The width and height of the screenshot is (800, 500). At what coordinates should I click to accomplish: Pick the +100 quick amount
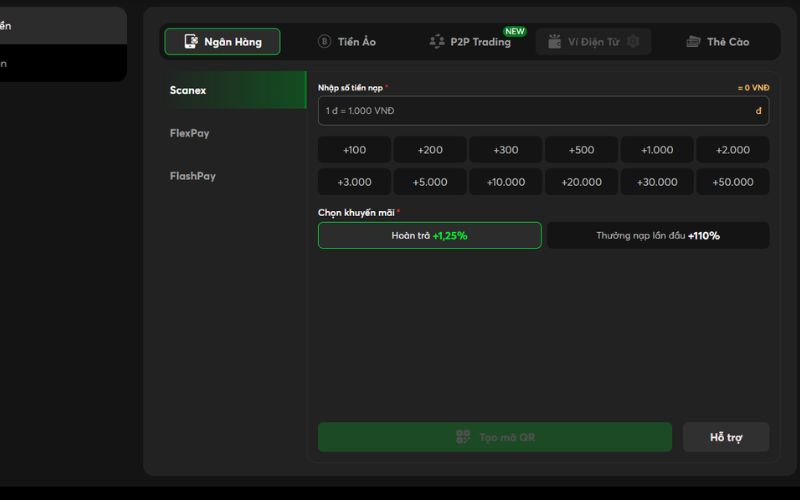[355, 150]
